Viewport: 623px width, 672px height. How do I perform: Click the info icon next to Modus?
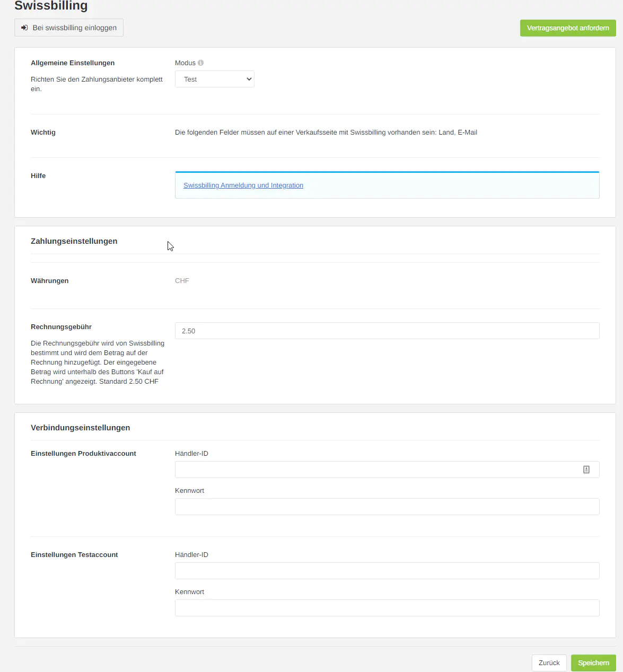201,63
